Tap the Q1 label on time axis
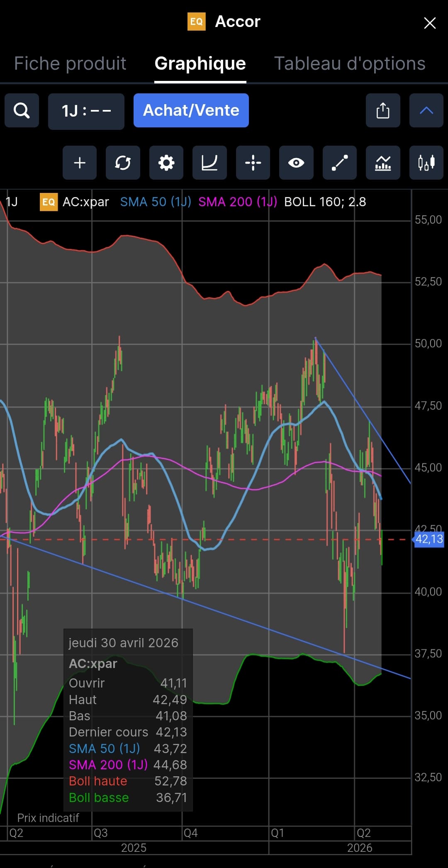 coord(278,833)
